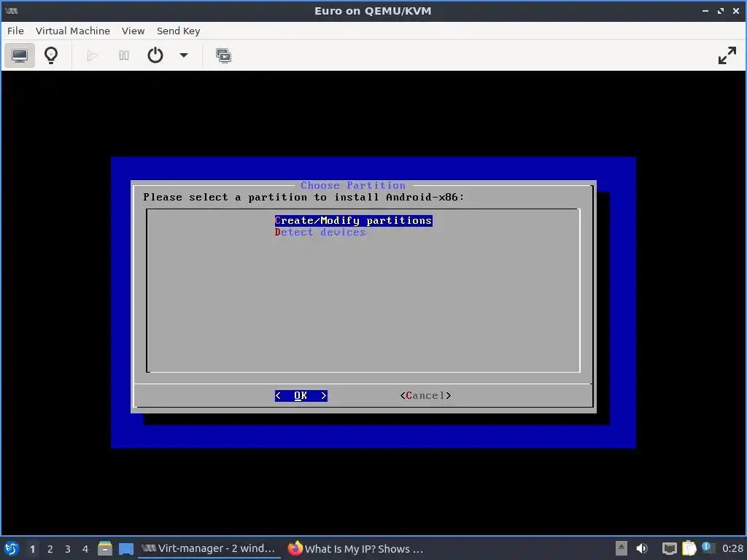Image resolution: width=747 pixels, height=560 pixels.
Task: Click the Cancel button in installer
Action: [426, 396]
